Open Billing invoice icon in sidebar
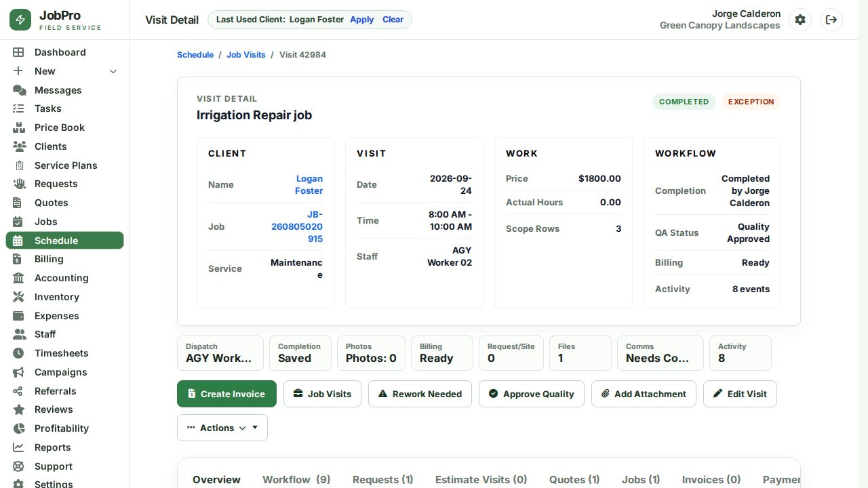 click(18, 259)
